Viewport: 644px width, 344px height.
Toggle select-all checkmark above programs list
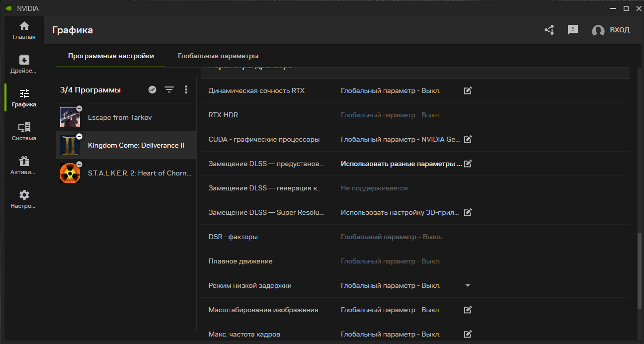[153, 90]
